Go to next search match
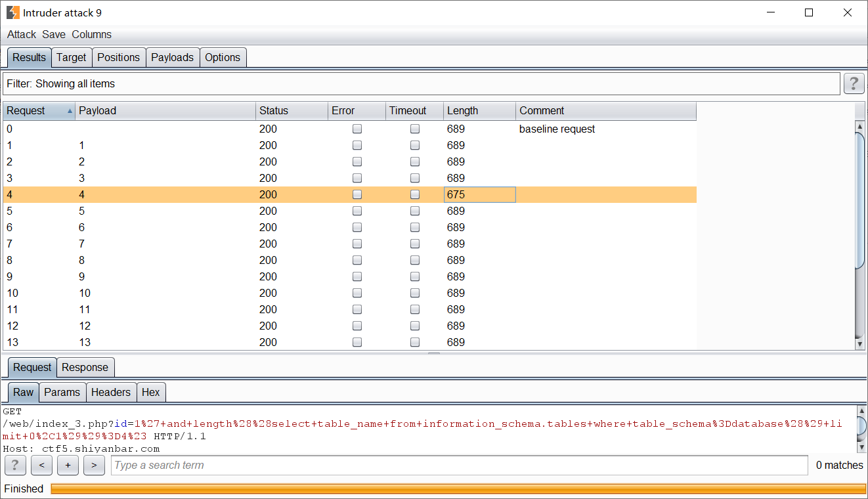The width and height of the screenshot is (868, 499). point(94,466)
